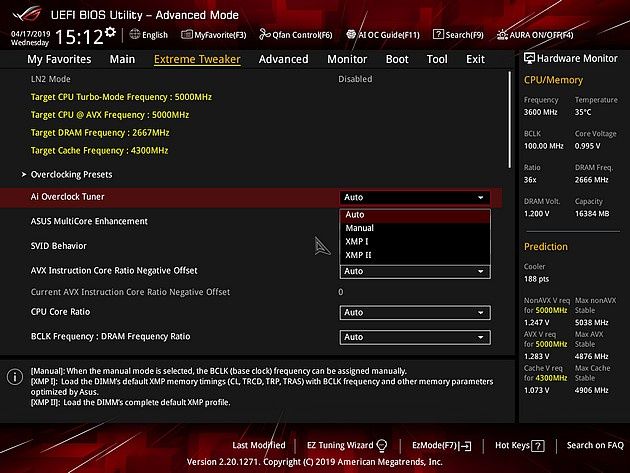The height and width of the screenshot is (473, 630).
Task: Select the SVID Behavior row
Action: (x=251, y=246)
